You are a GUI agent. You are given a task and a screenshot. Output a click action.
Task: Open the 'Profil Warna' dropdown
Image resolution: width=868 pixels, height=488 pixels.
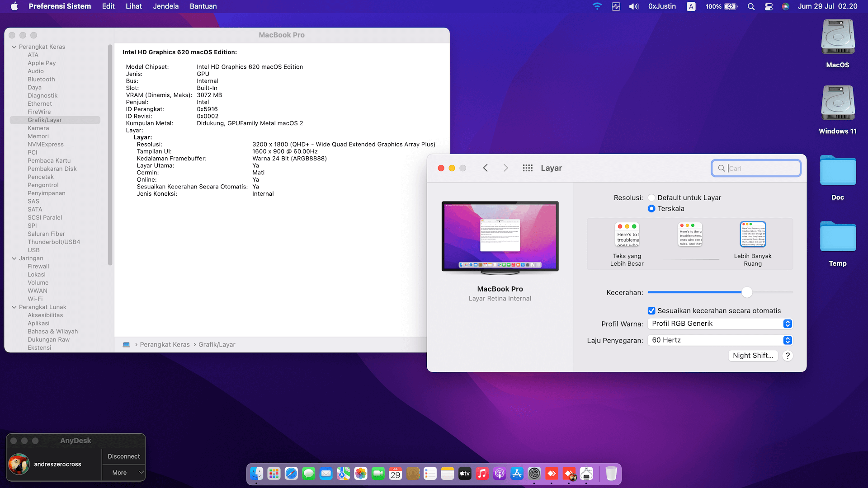720,324
